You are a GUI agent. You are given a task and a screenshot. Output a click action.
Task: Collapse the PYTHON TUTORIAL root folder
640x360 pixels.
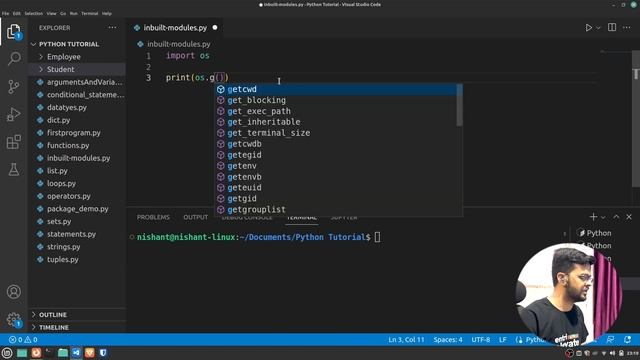point(77,44)
